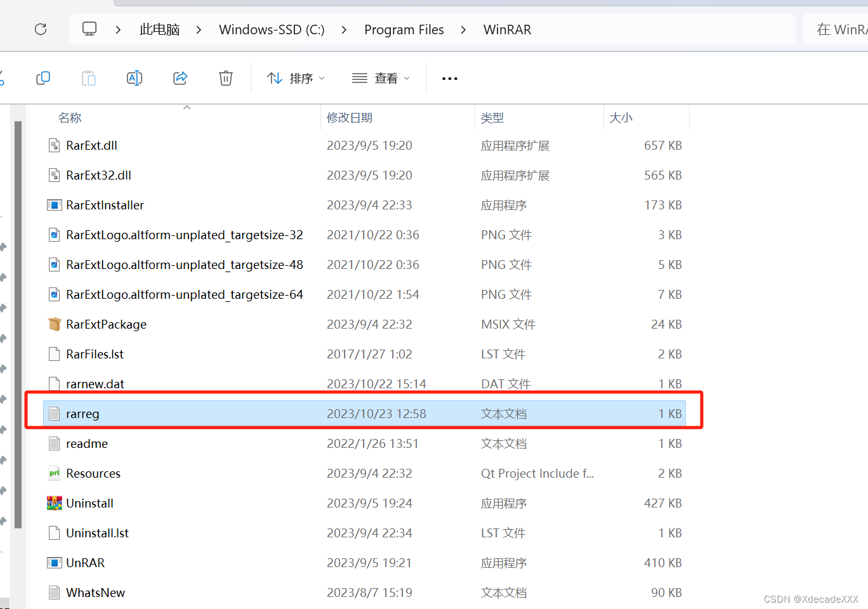Click the Copy icon in toolbar
The height and width of the screenshot is (609, 868).
(x=43, y=78)
